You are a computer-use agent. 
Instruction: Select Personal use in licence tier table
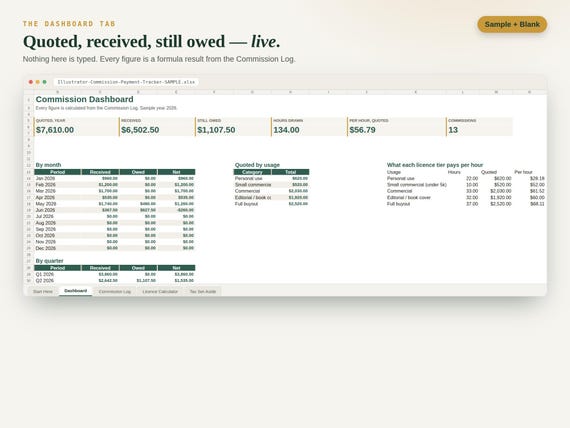tap(401, 179)
